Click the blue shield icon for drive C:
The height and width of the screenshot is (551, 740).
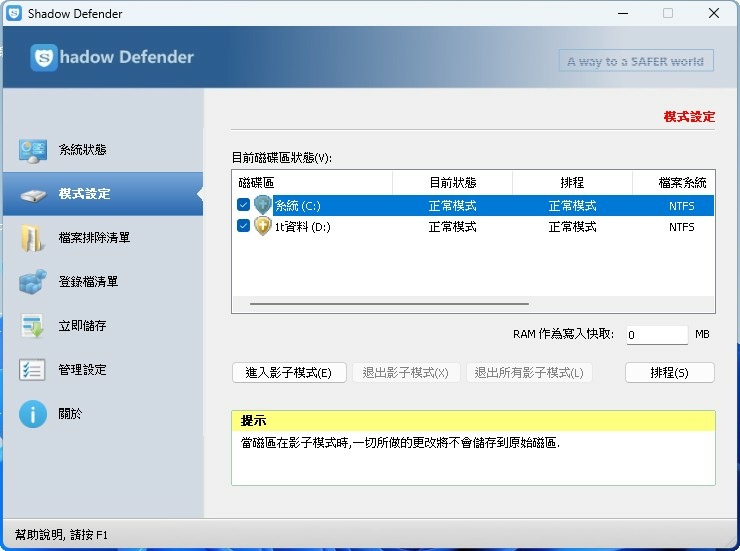[262, 205]
